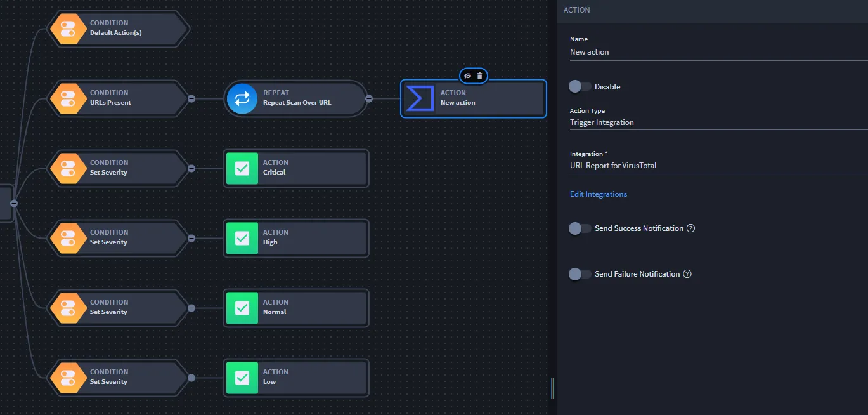Select the URLs Present condition icon

coord(68,98)
